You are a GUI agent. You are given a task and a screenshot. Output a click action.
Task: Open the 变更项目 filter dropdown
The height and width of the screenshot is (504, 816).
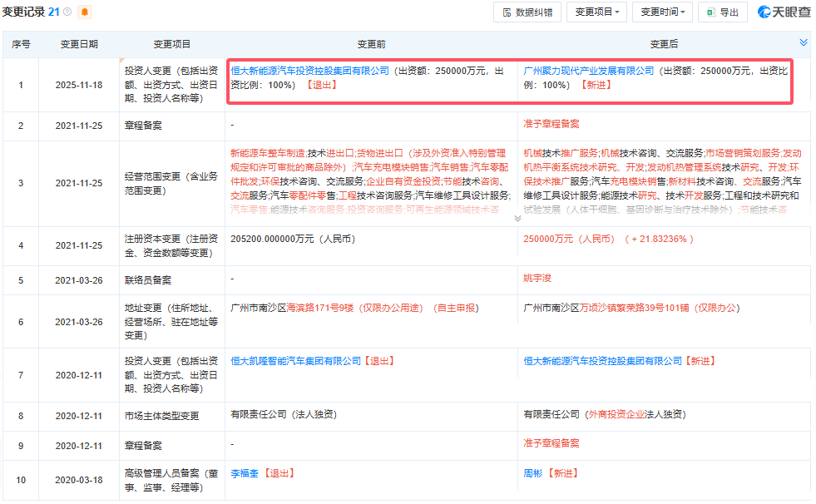click(596, 12)
